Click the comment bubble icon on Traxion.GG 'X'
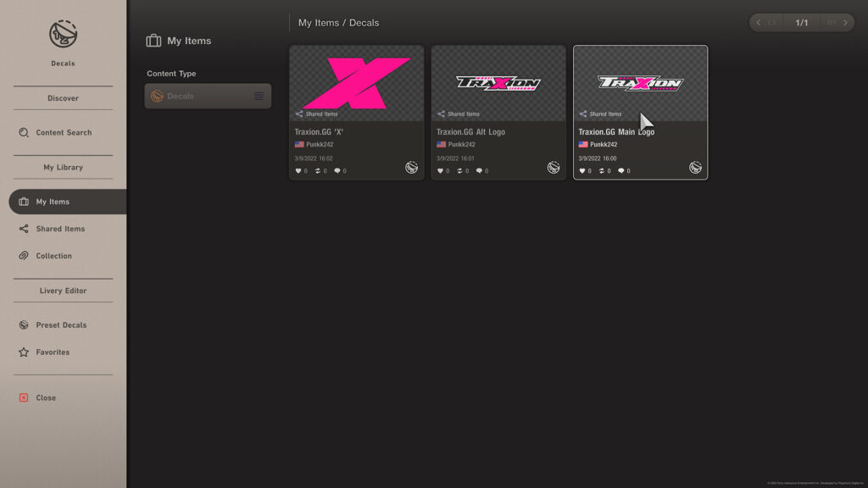 337,171
